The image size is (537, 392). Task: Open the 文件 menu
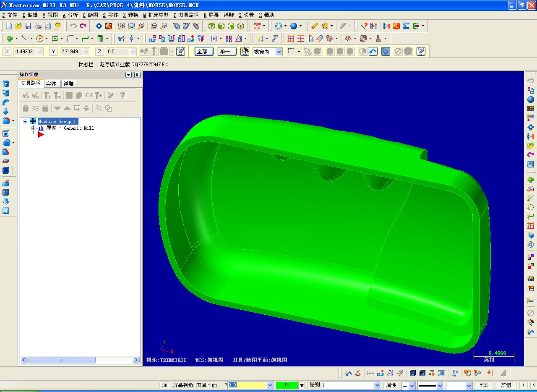10,15
